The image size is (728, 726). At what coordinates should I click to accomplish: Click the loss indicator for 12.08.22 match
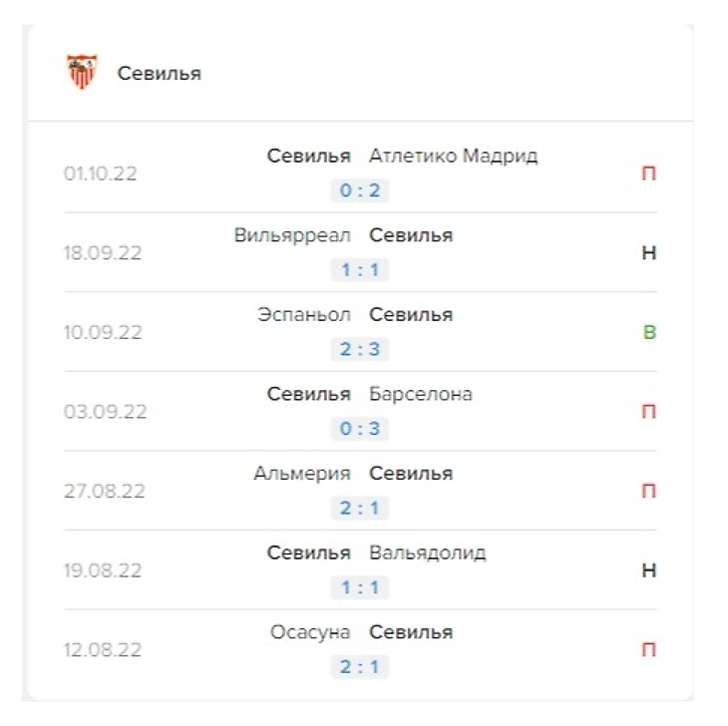pyautogui.click(x=648, y=650)
